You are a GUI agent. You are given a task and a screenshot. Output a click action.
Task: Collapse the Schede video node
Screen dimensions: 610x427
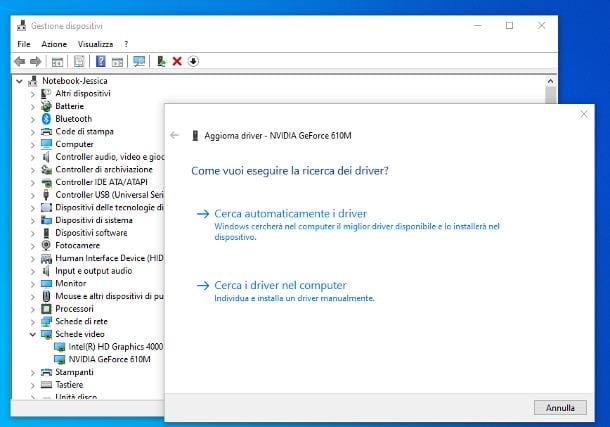coord(33,334)
